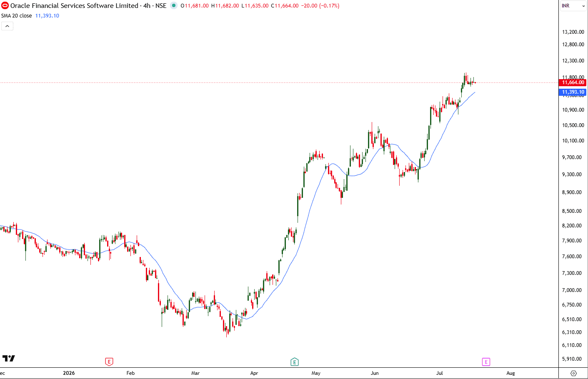Collapse the indicator legend with the chevron
The height and width of the screenshot is (379, 588).
pos(7,26)
